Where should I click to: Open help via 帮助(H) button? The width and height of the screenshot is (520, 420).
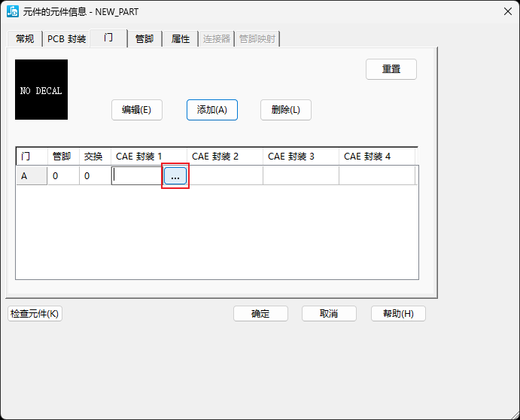point(398,314)
